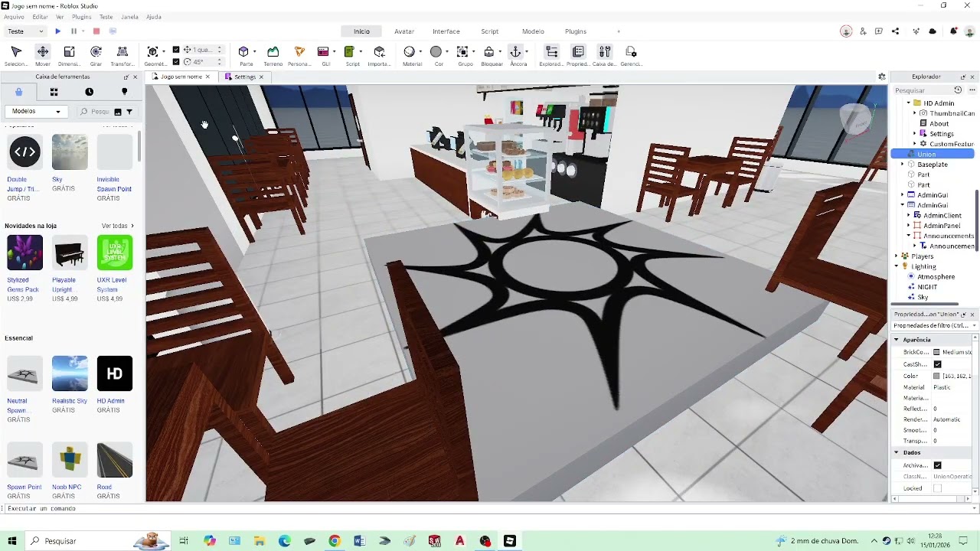Toggle the move snap checkbox
Image resolution: width=980 pixels, height=551 pixels.
click(176, 50)
